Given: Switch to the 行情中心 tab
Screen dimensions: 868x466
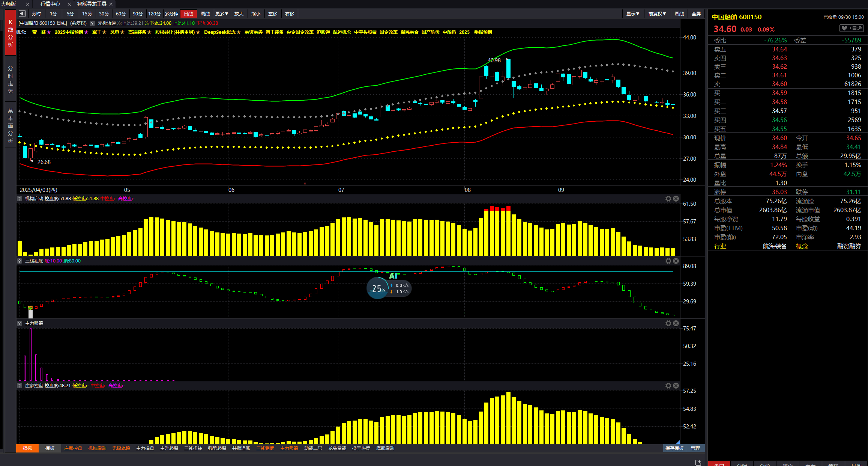Looking at the screenshot, I should pyautogui.click(x=50, y=4).
